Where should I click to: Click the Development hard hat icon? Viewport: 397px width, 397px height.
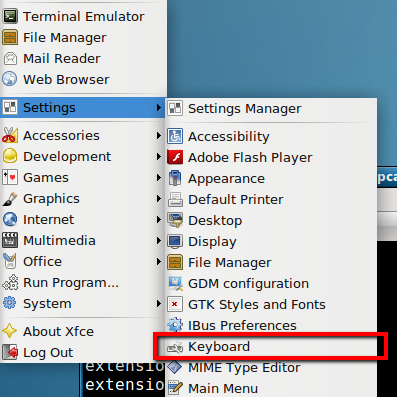(10, 156)
